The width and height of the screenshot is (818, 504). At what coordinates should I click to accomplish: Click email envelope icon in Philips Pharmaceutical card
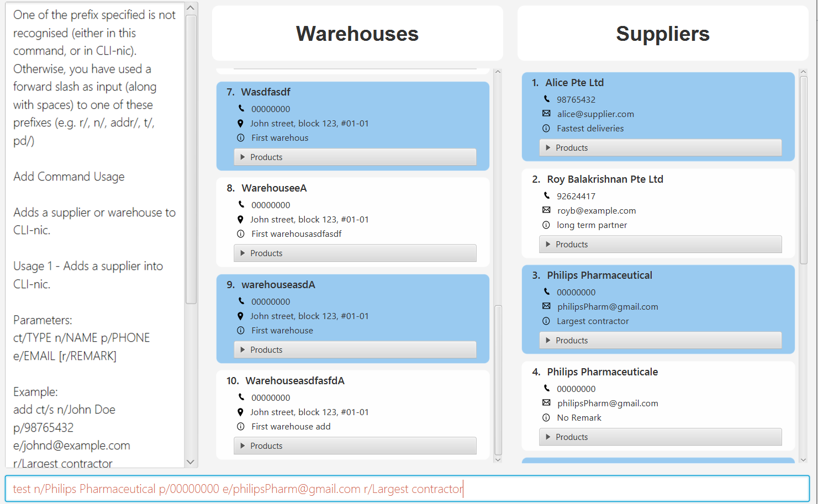546,306
